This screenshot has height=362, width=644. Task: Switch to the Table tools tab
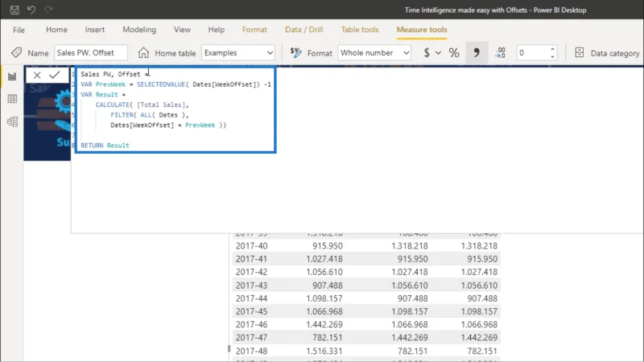click(x=360, y=30)
